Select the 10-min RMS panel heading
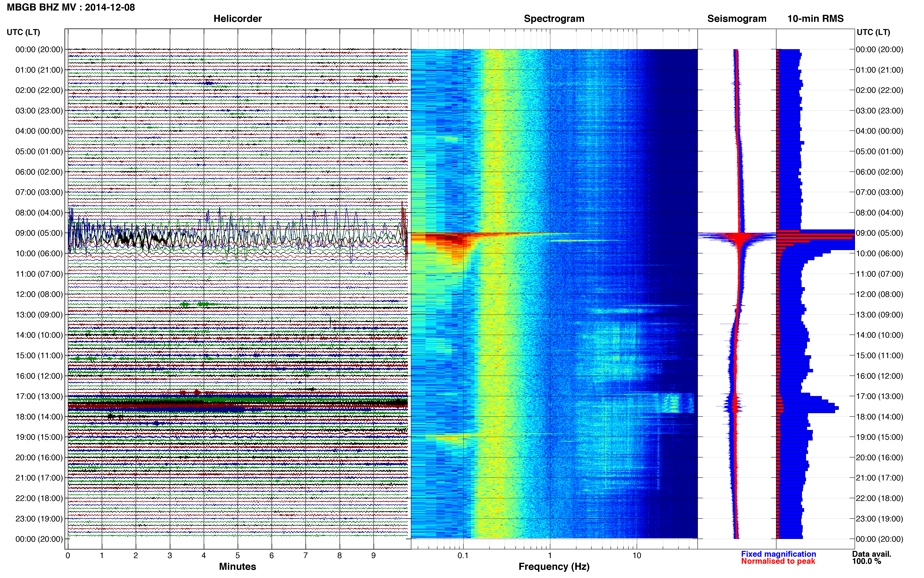924x578 pixels. (x=815, y=18)
